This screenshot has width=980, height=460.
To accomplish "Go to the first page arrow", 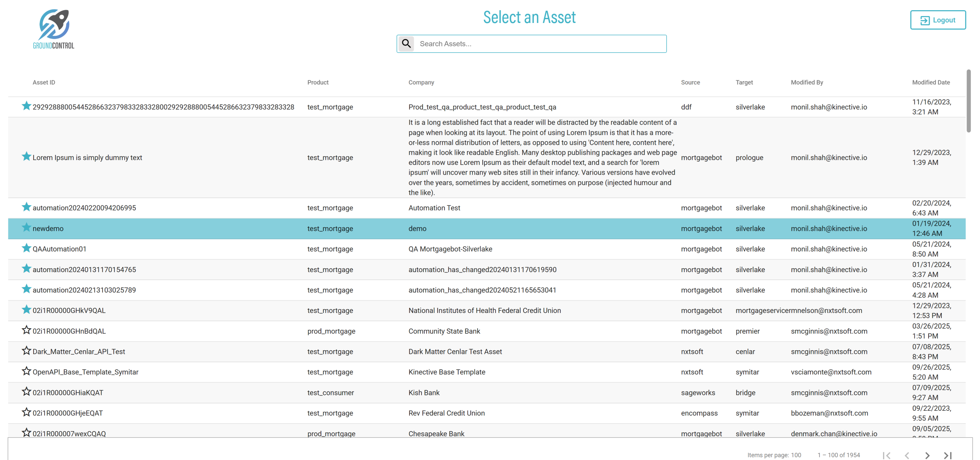I will [886, 455].
